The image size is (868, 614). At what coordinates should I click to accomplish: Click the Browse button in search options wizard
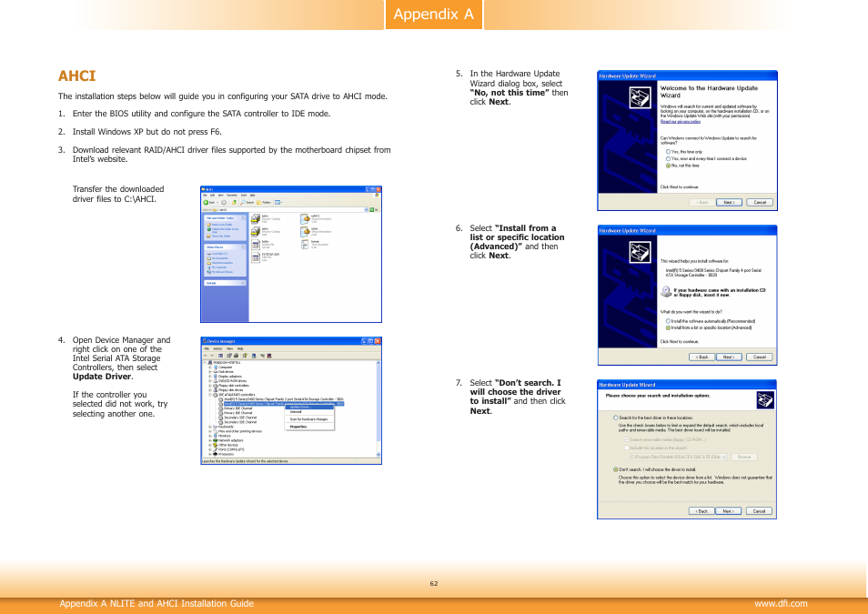(x=744, y=457)
